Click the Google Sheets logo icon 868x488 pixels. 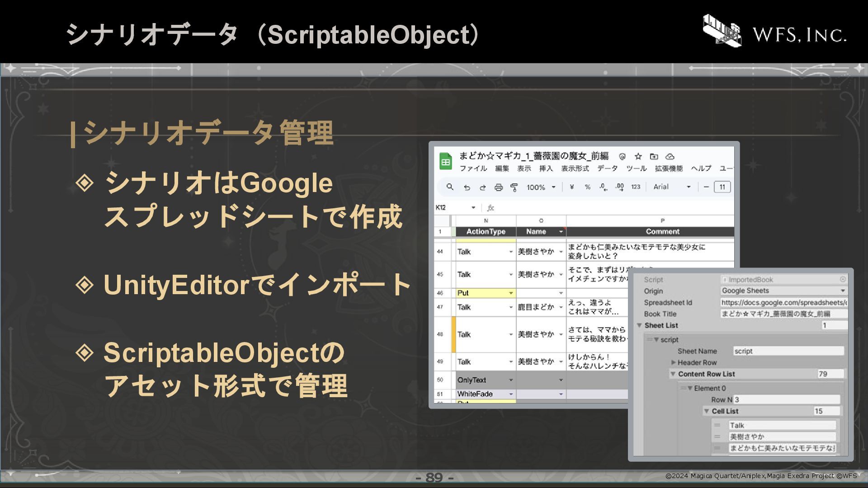pyautogui.click(x=445, y=161)
